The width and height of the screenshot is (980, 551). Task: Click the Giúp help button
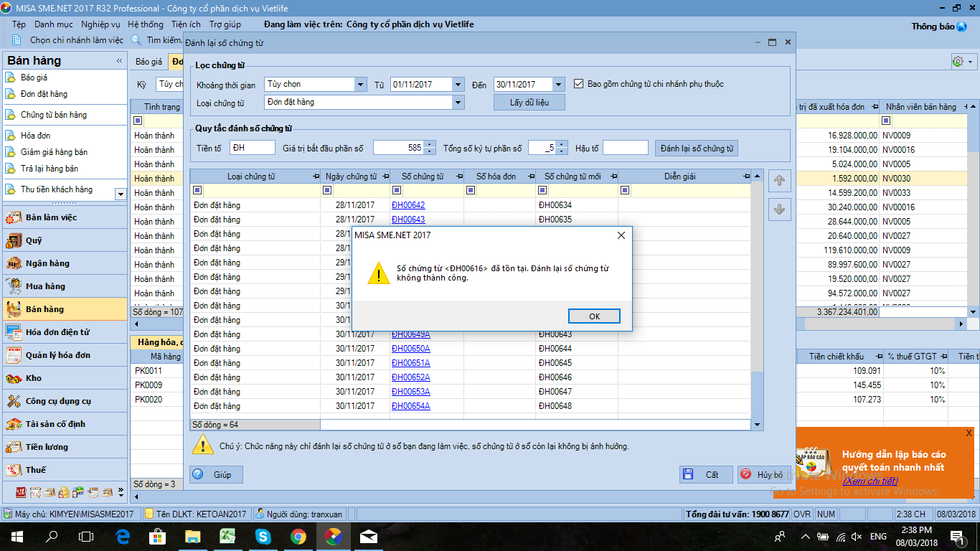(x=216, y=474)
